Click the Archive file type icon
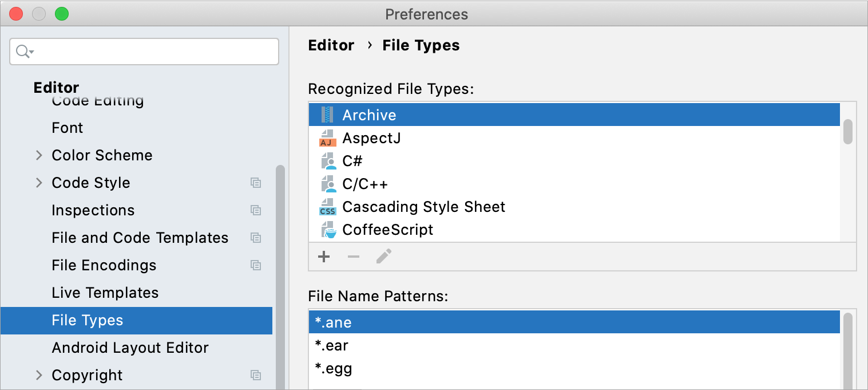 tap(327, 115)
